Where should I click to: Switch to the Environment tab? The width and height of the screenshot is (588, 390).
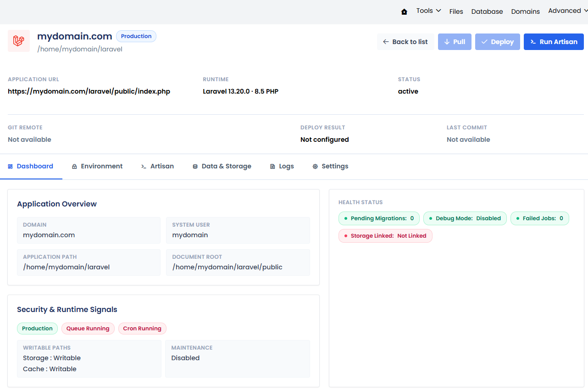tap(97, 166)
